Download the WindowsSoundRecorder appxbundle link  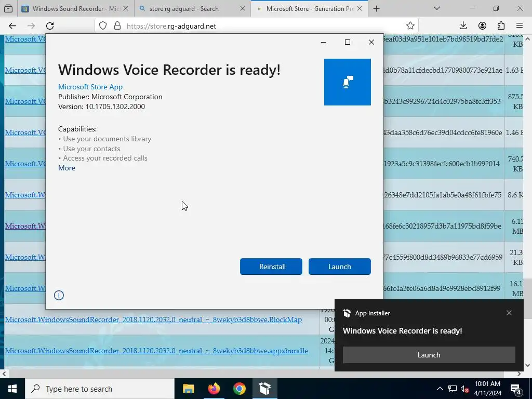coord(156,351)
